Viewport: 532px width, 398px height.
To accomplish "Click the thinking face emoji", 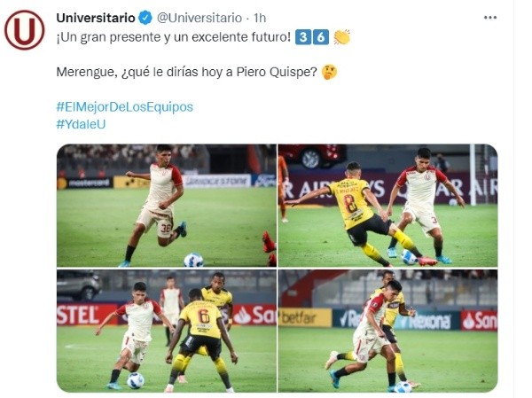I will 329,72.
